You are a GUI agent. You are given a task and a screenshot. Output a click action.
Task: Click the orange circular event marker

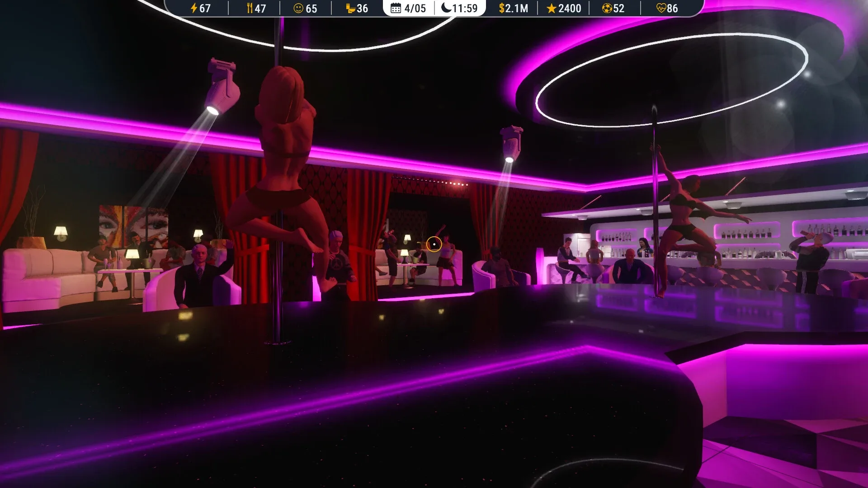pyautogui.click(x=434, y=244)
